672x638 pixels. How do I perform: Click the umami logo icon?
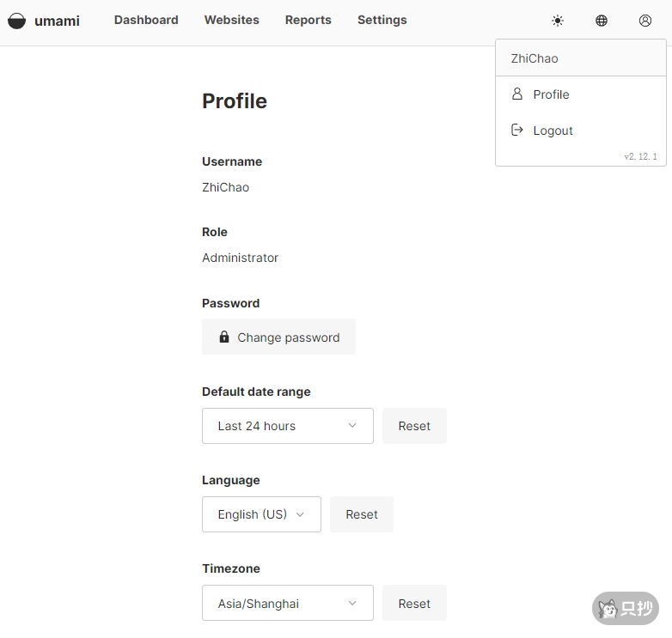[x=16, y=21]
